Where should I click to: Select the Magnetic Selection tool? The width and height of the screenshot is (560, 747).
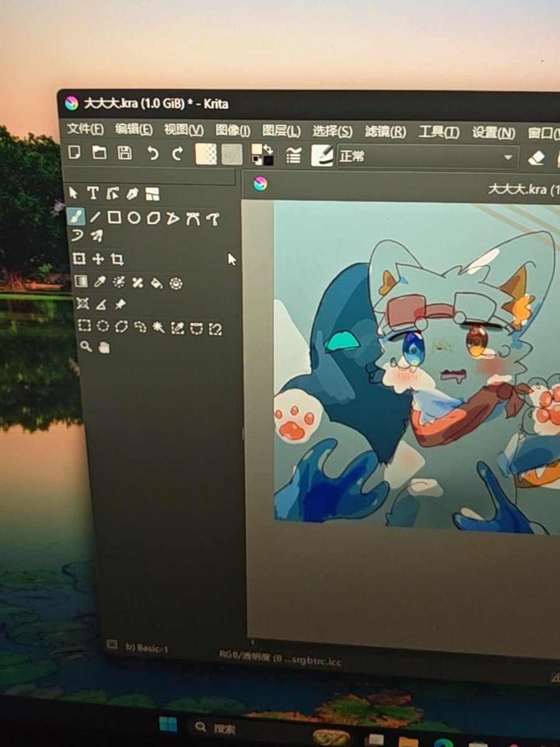point(215,329)
